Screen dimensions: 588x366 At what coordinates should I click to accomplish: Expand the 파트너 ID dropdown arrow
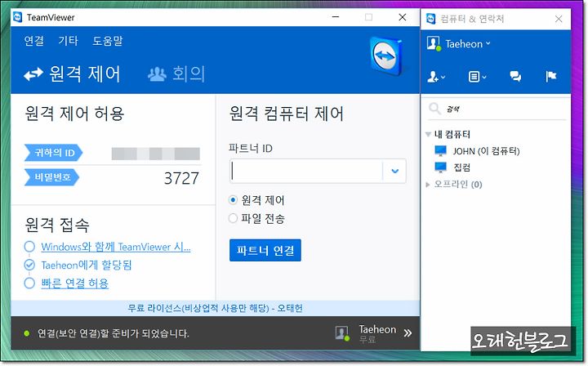394,171
